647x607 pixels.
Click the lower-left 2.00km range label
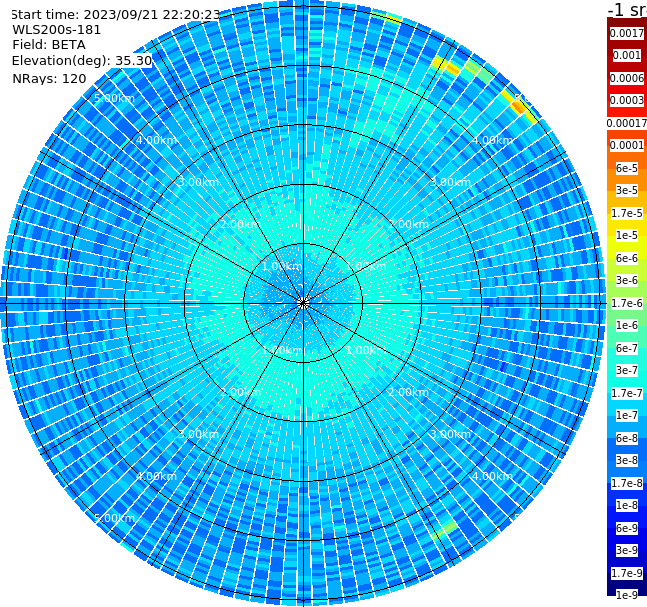241,392
